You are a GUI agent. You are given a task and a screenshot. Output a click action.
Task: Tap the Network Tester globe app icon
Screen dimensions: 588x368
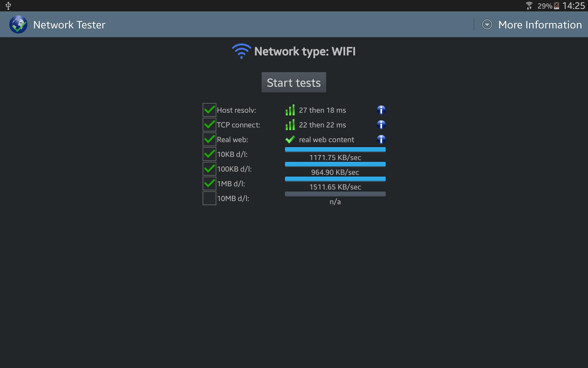click(x=18, y=25)
